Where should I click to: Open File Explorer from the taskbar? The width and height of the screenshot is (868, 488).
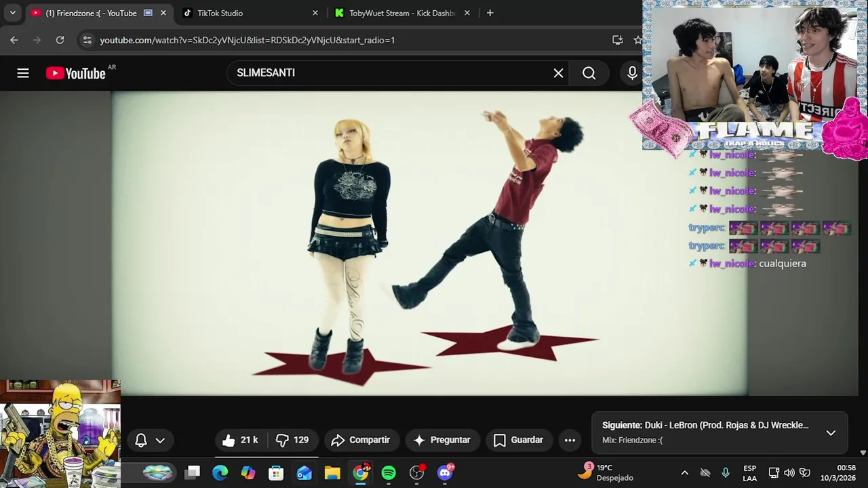(332, 472)
